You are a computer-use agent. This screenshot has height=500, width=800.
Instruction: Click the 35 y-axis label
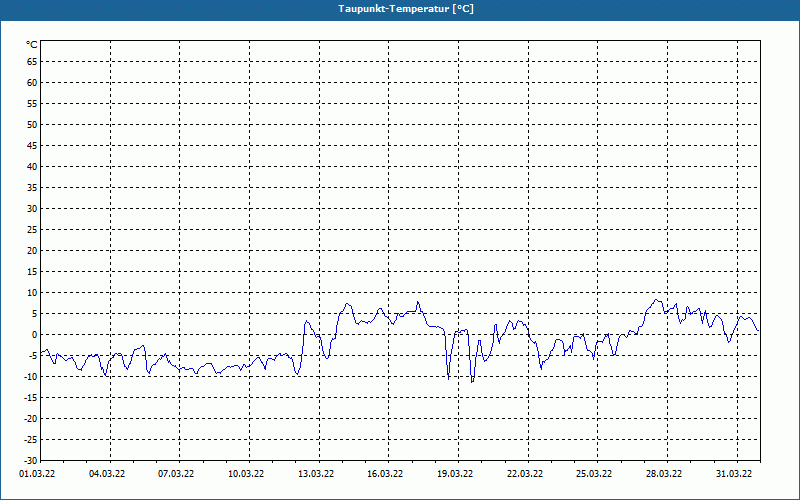32,188
